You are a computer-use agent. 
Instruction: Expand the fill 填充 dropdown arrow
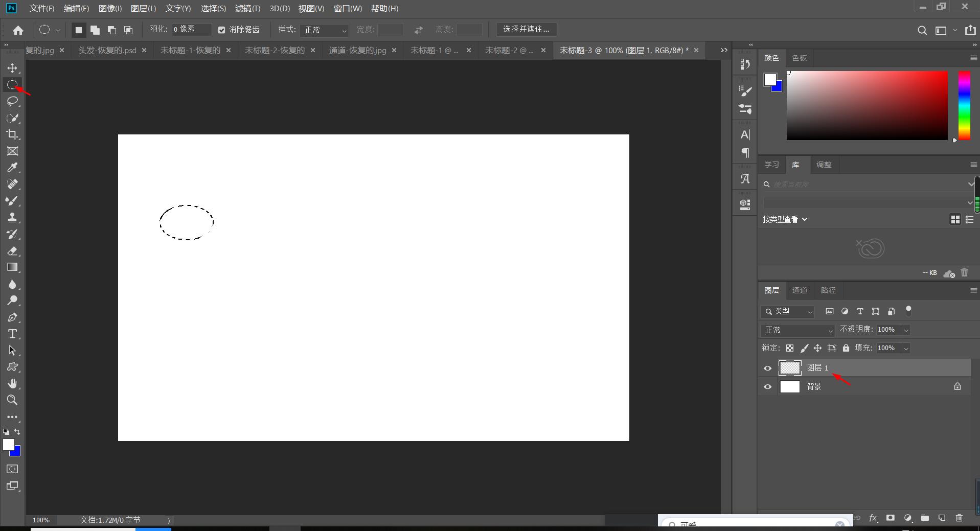(x=906, y=348)
